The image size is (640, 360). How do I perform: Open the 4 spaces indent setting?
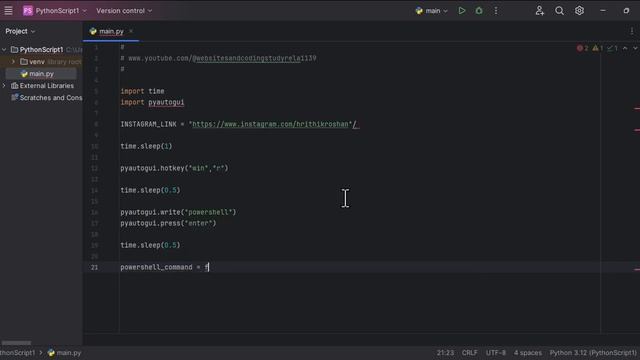[528, 353]
